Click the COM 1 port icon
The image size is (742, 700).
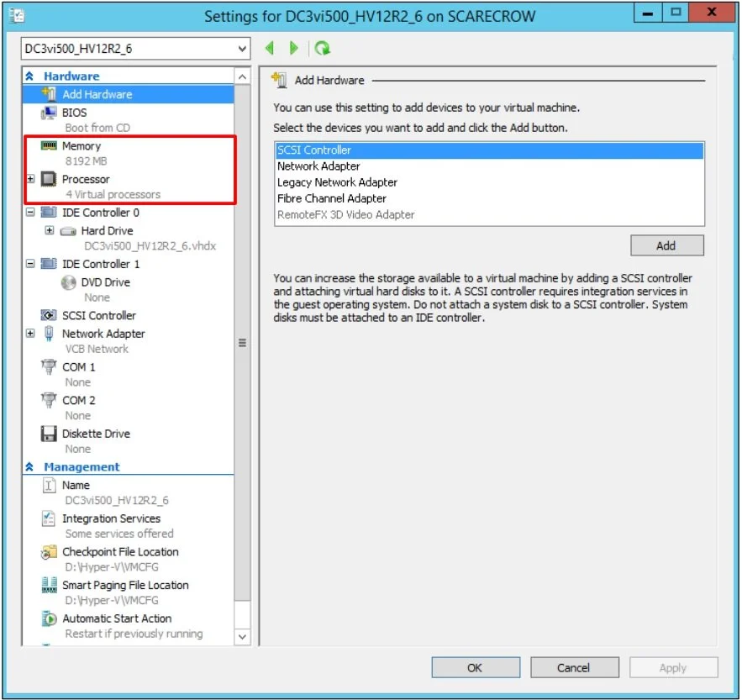[x=49, y=366]
